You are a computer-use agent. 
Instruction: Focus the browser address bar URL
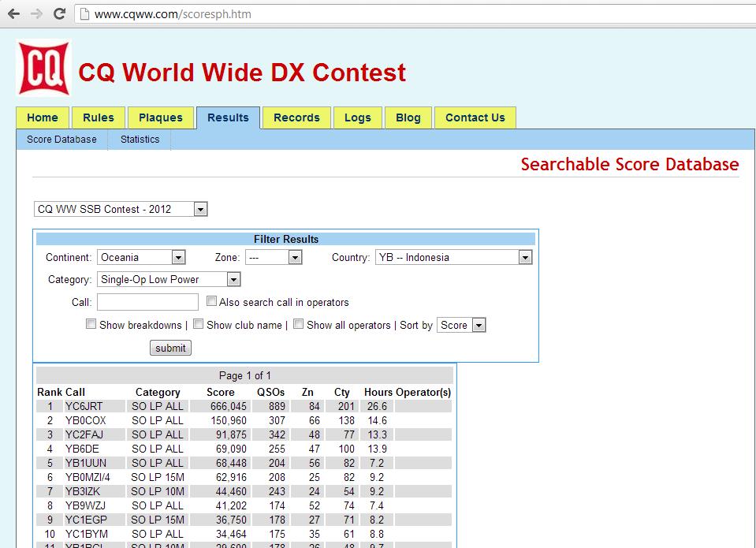[x=173, y=14]
